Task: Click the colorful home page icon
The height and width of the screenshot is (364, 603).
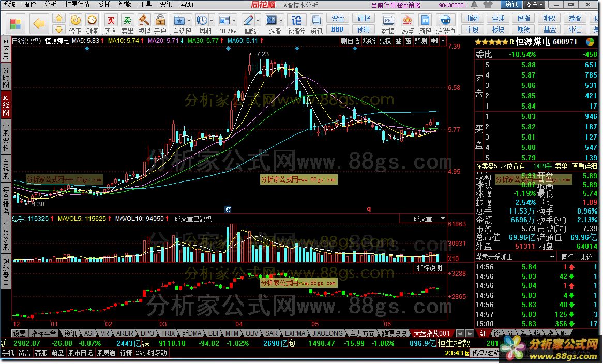Action: [x=16, y=24]
